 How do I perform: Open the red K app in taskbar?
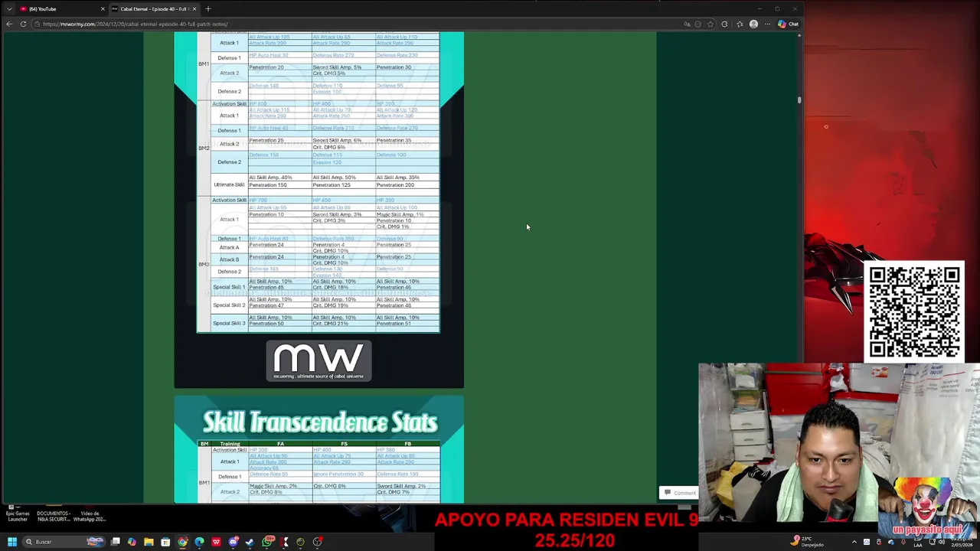click(x=284, y=542)
